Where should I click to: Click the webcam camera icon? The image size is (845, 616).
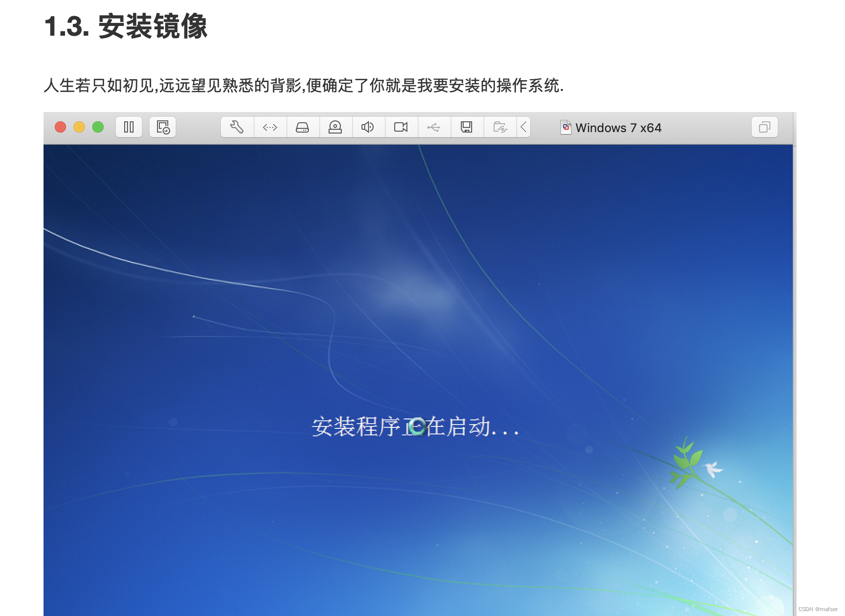coord(335,127)
